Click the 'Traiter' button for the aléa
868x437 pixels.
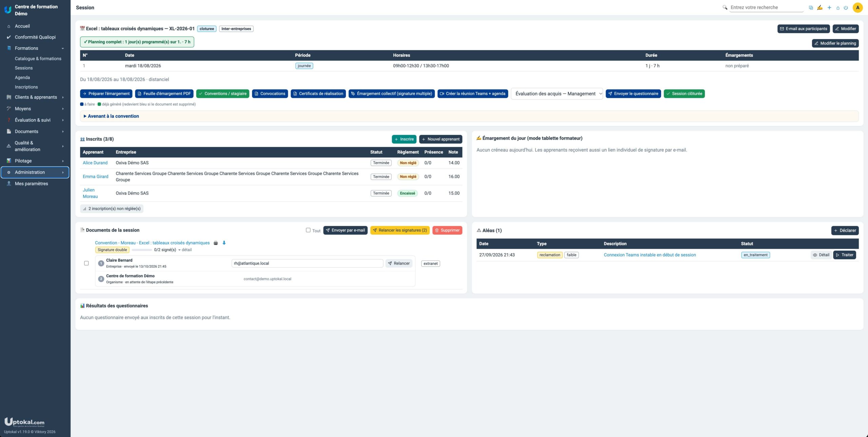pos(844,255)
